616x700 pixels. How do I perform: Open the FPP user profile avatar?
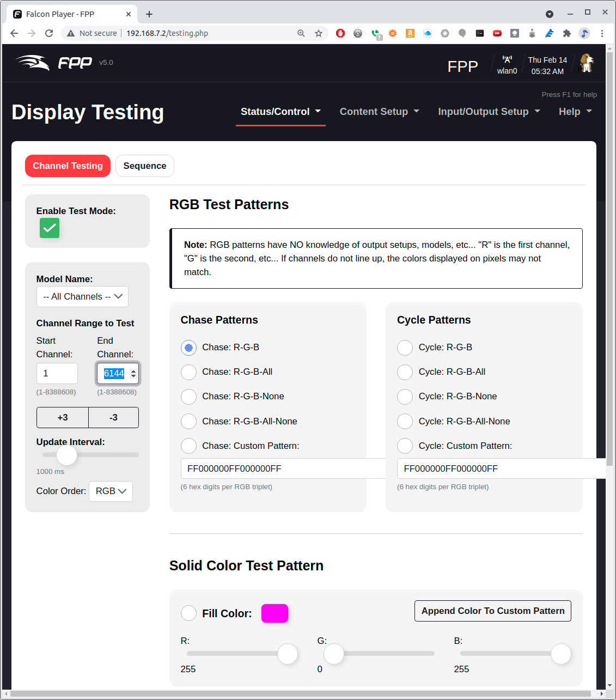(585, 63)
